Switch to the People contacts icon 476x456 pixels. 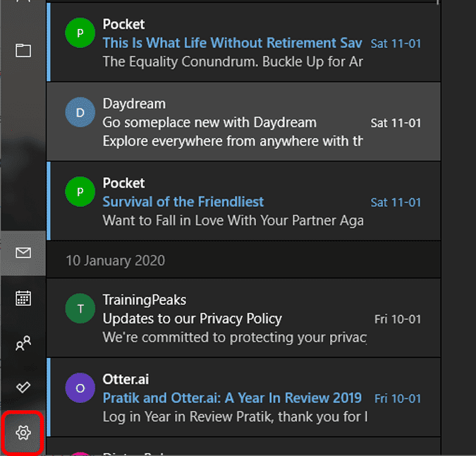(x=23, y=344)
